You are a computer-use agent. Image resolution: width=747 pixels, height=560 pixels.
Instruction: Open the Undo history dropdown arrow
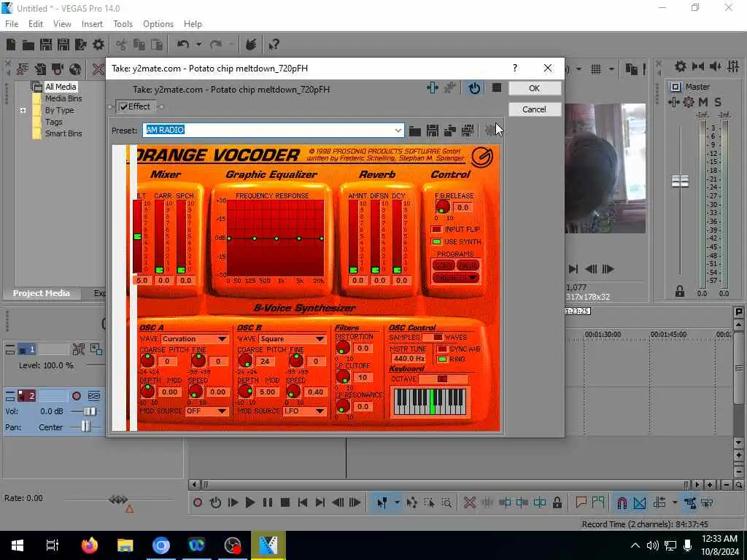coord(198,44)
